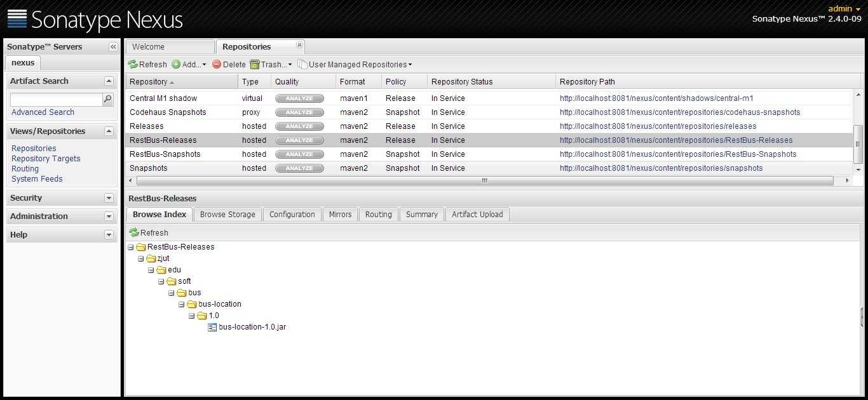
Task: Click the Refresh icon in Browse Index
Action: click(x=134, y=233)
